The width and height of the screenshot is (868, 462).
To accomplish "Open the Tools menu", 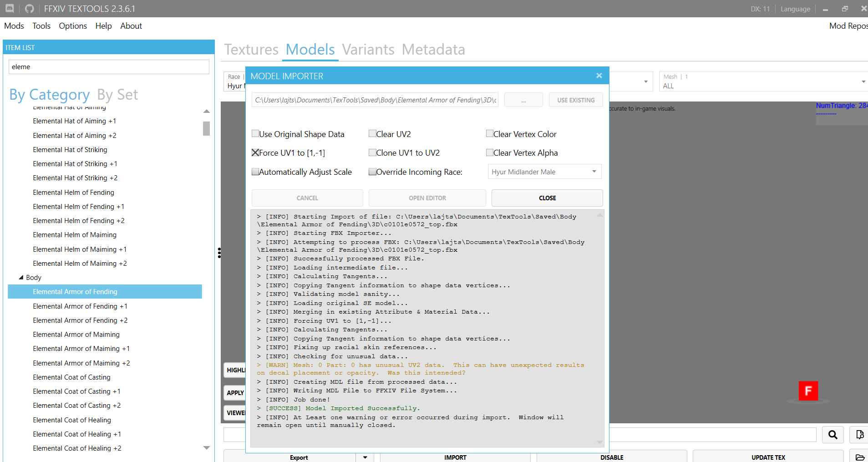I will coord(41,26).
